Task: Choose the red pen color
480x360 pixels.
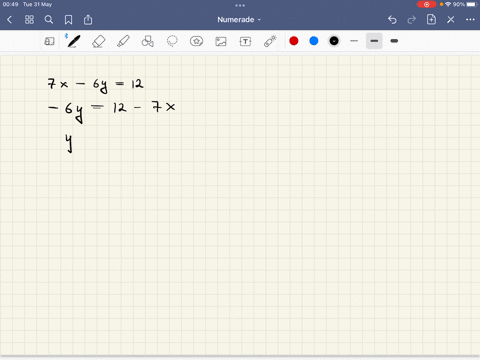Action: click(294, 41)
